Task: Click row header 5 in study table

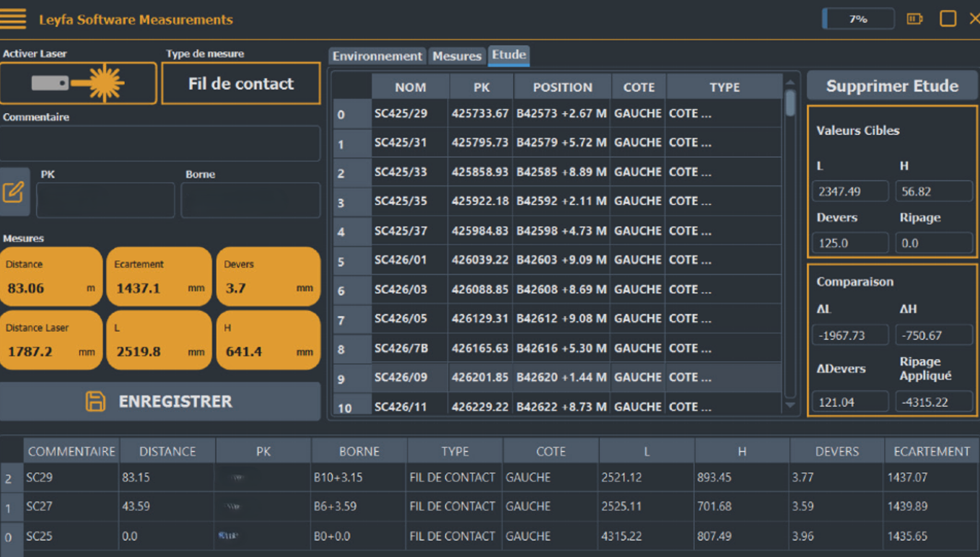Action: pyautogui.click(x=351, y=260)
